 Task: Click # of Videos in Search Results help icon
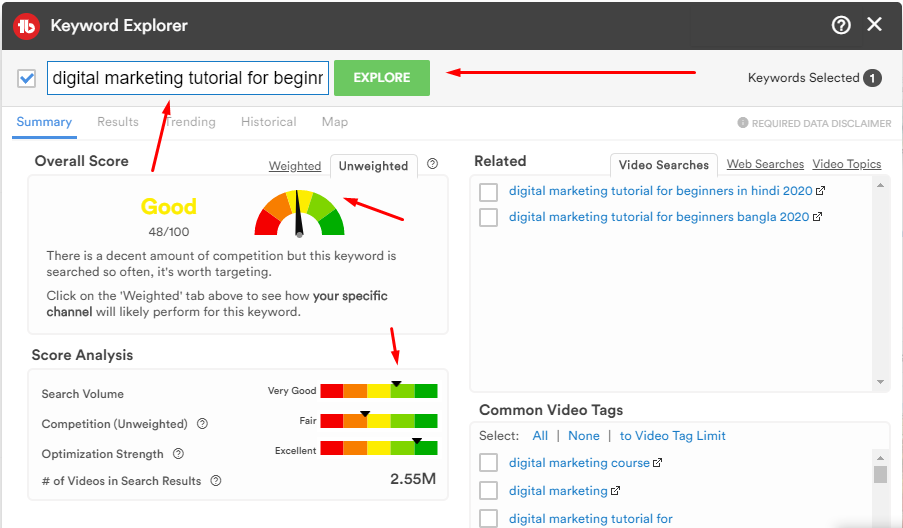pyautogui.click(x=216, y=481)
